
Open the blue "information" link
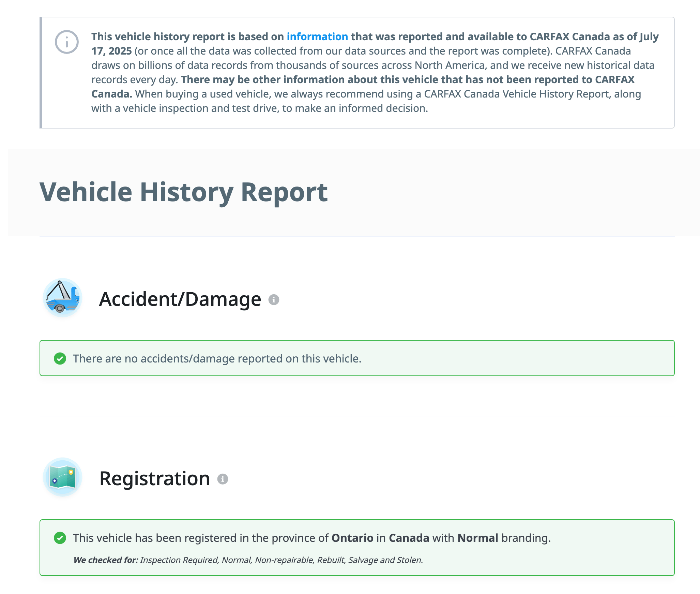click(x=317, y=36)
